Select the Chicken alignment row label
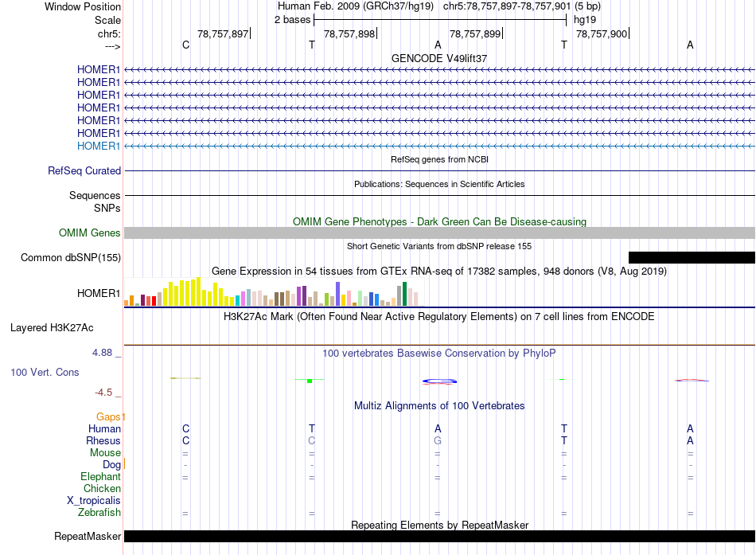The image size is (756, 555). [102, 488]
